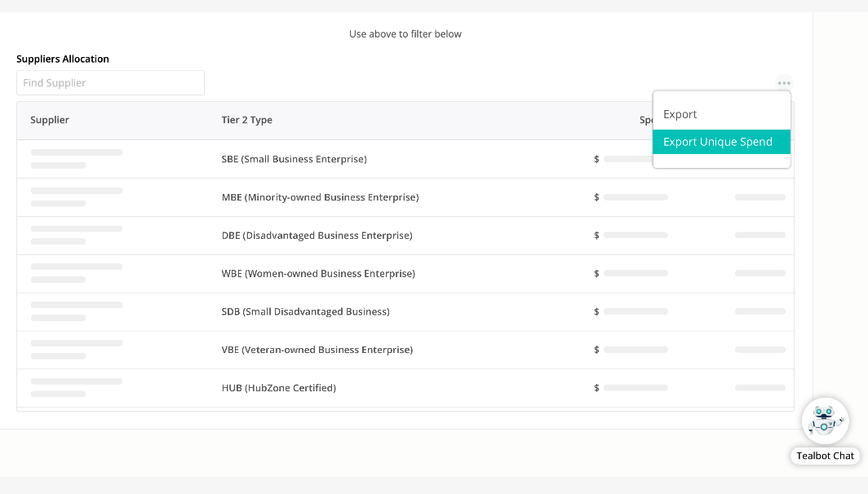
Task: Click the Suppliers Allocation section heading
Action: (63, 59)
